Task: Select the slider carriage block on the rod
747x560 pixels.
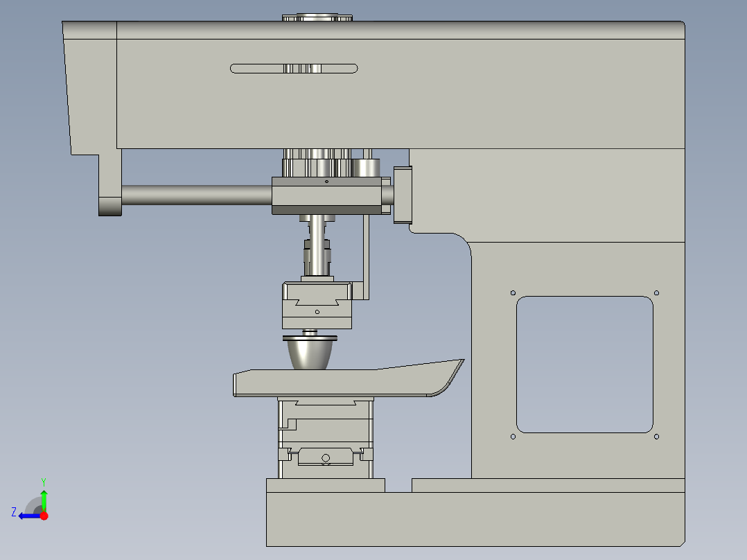Action: pyautogui.click(x=327, y=196)
